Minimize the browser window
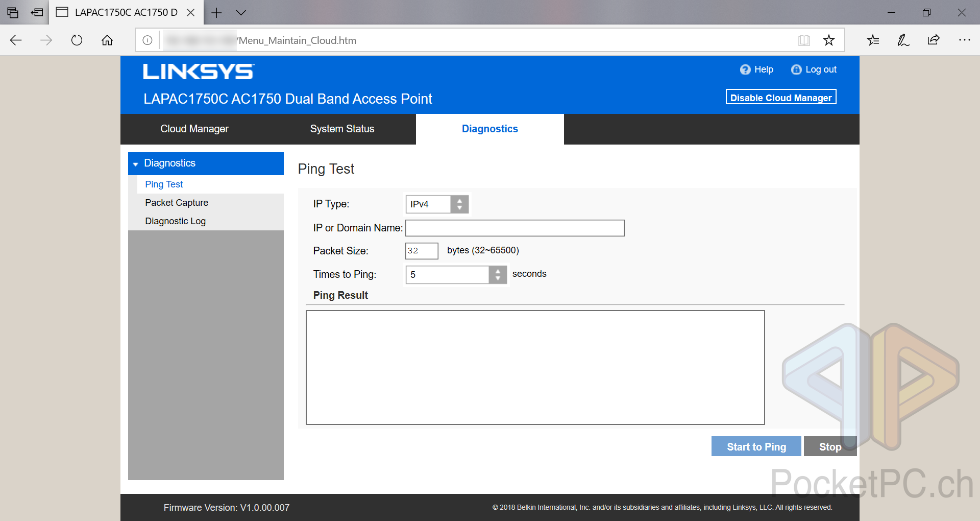This screenshot has height=521, width=980. tap(892, 12)
